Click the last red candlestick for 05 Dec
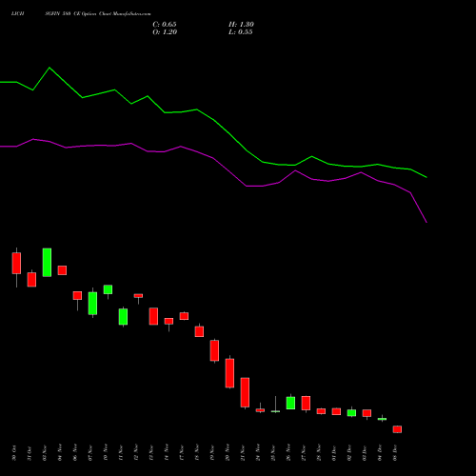This screenshot has height=476, width=476. 397,429
